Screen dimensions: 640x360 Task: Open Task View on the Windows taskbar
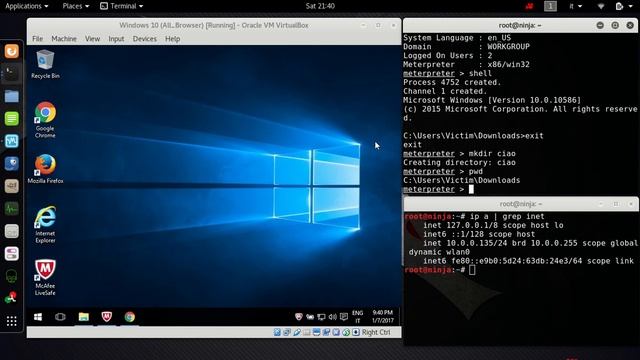point(60,317)
